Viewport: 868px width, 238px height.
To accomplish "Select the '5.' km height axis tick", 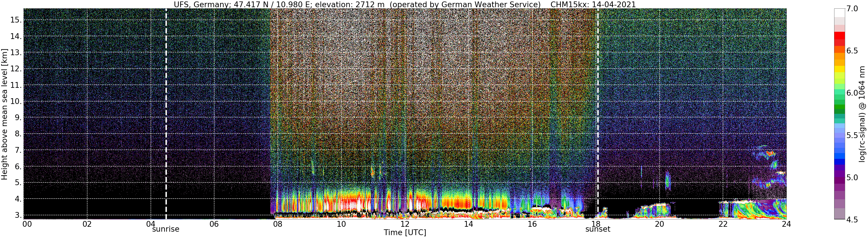I will coord(18,183).
